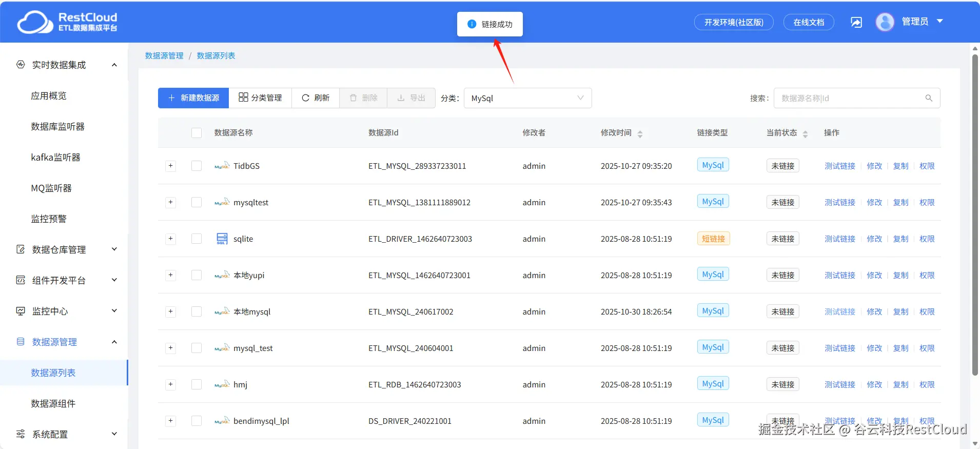This screenshot has height=449, width=980.
Task: Toggle the select-all header checkbox
Action: (197, 133)
